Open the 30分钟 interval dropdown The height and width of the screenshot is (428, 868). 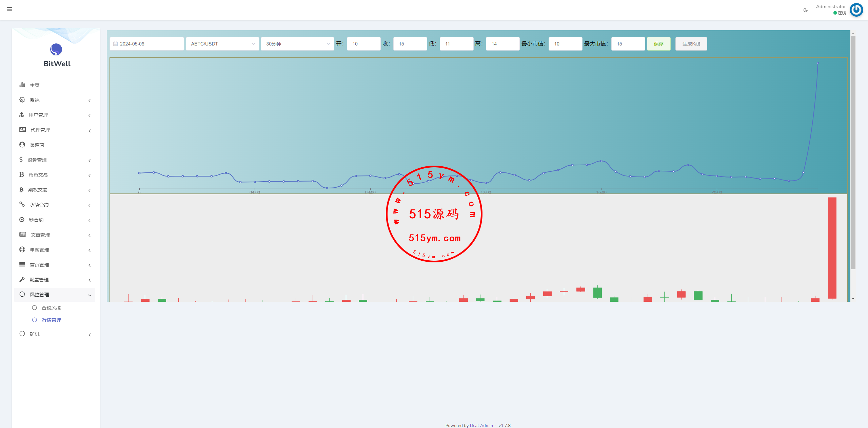point(297,44)
